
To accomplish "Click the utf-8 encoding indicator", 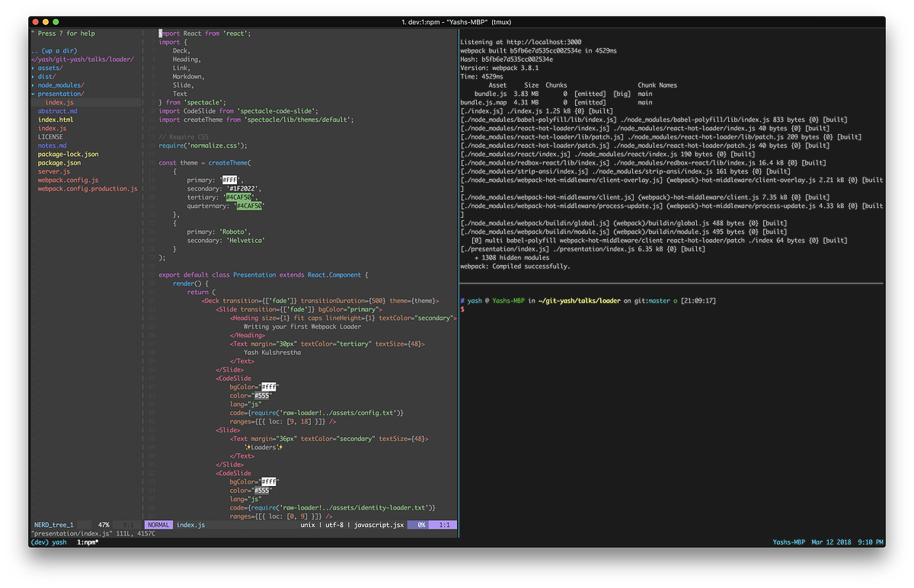I will coord(333,524).
